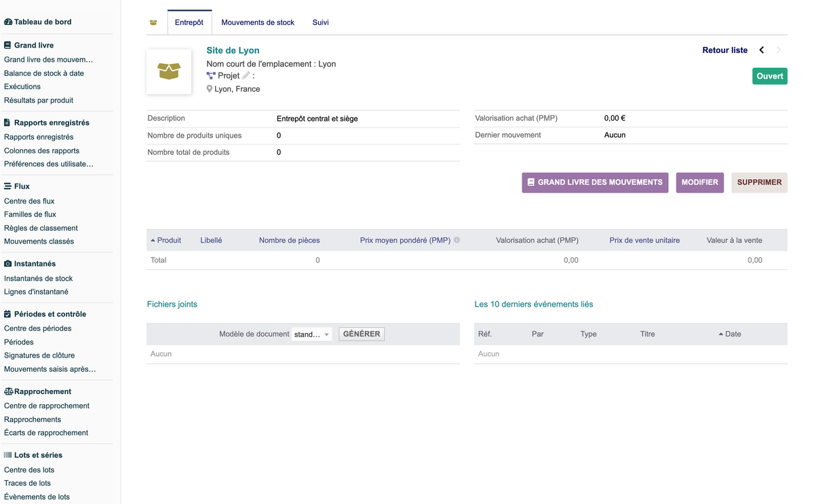Open the Modèle de document dropdown

[x=312, y=334]
